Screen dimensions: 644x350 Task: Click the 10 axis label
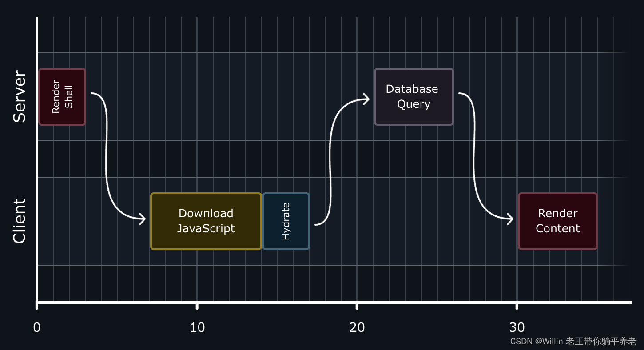197,328
